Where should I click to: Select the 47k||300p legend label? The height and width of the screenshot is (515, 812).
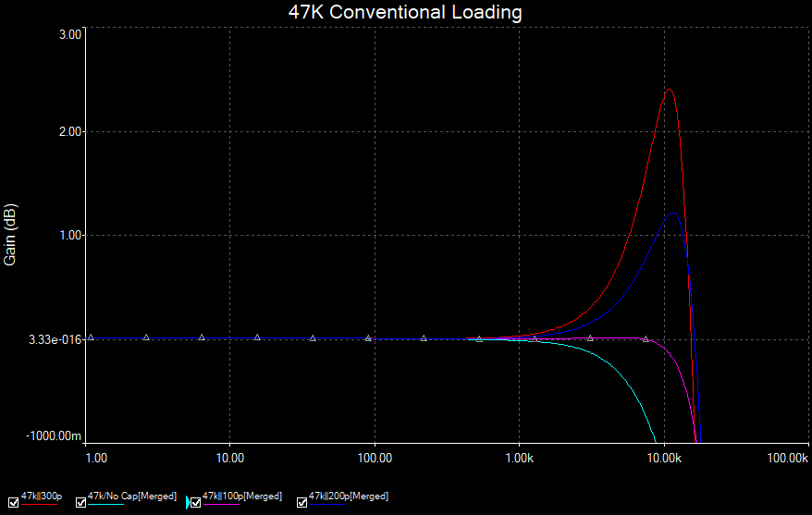point(42,496)
